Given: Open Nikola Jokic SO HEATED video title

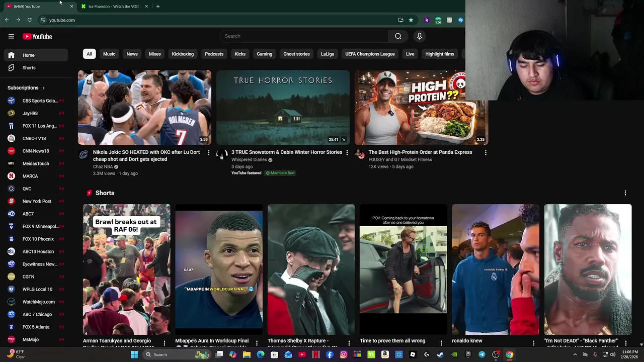Looking at the screenshot, I should point(146,155).
